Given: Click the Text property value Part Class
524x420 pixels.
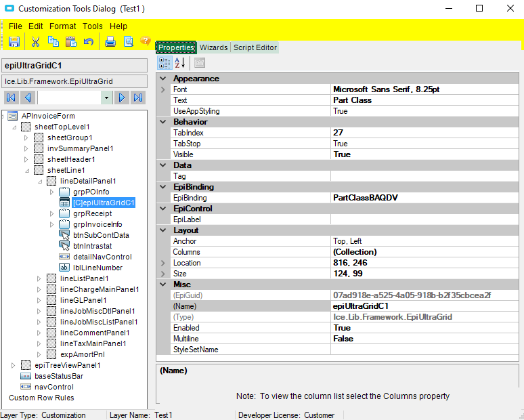Looking at the screenshot, I should pos(352,100).
